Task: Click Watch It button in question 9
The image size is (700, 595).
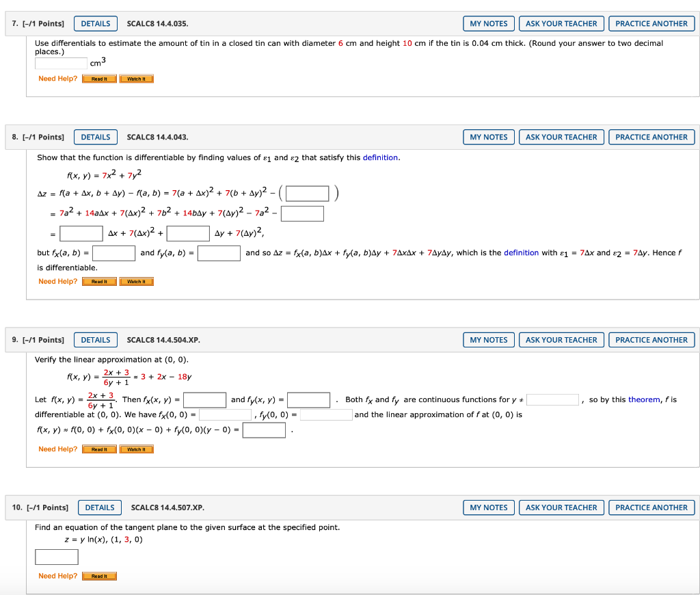Action: (x=136, y=449)
